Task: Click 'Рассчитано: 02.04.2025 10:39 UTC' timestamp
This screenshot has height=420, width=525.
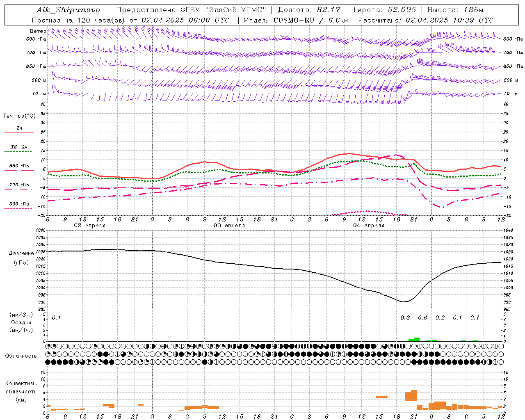Action: pos(426,20)
